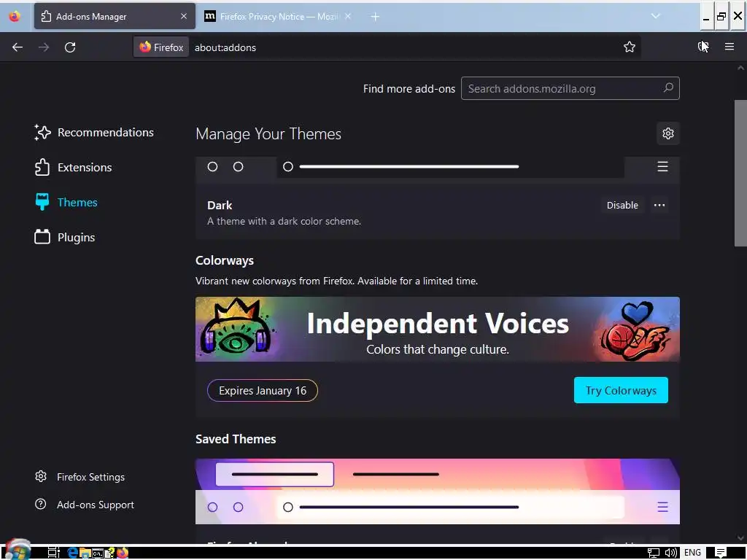This screenshot has width=747, height=560.
Task: Open the Plugins section
Action: click(x=65, y=237)
